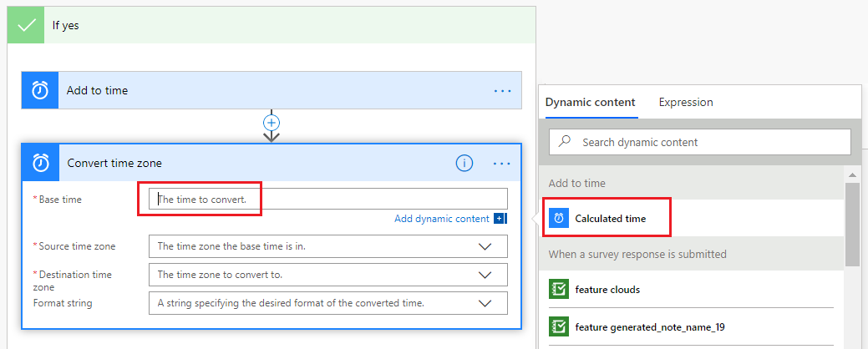Click the dynamic content panel scrollbar
Screen dimensions: 868x349
(x=852, y=224)
